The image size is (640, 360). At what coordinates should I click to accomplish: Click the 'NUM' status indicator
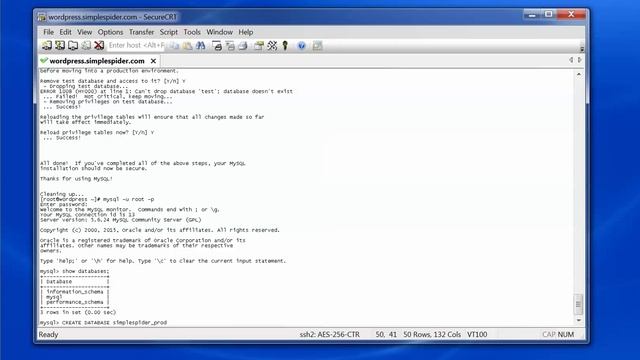point(566,334)
